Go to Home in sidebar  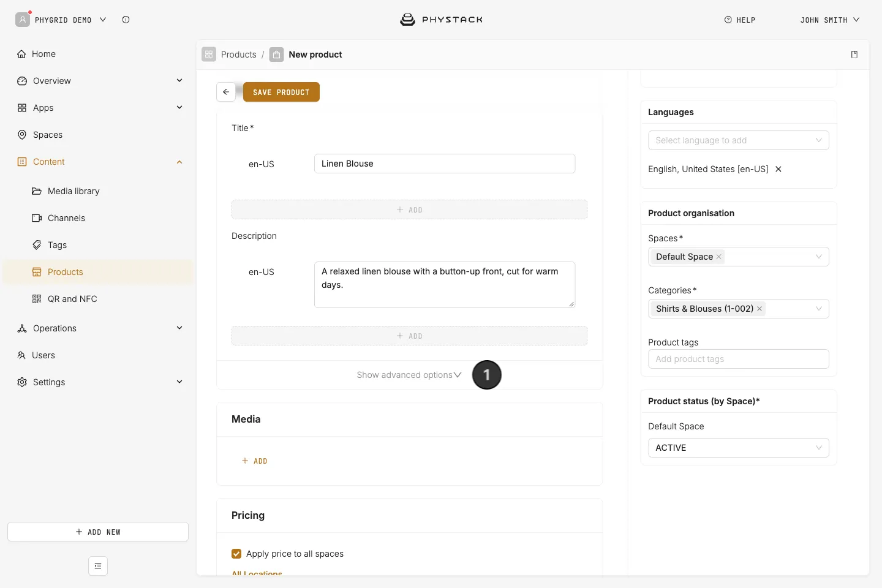[x=98, y=54]
